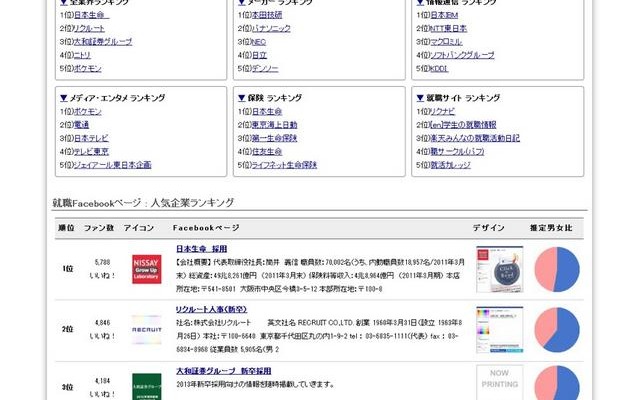This screenshot has width=640, height=400.
Task: Open the リクルート design thumbnail
Action: [500, 330]
